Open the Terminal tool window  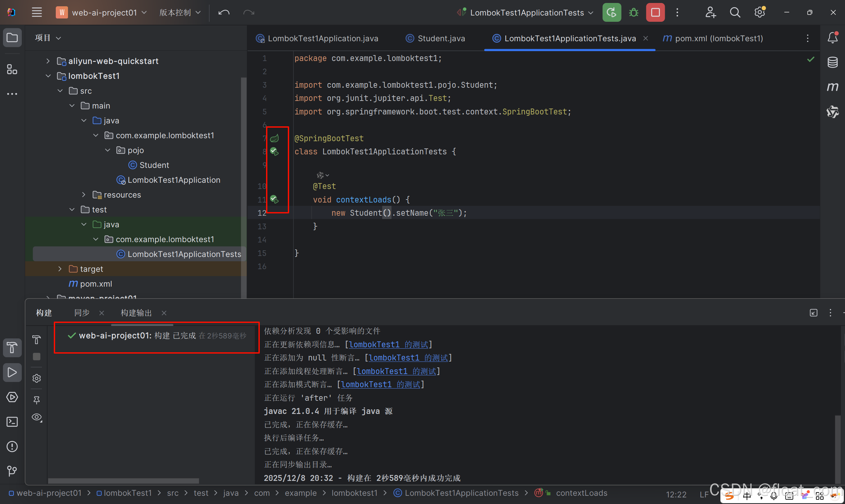(12, 422)
